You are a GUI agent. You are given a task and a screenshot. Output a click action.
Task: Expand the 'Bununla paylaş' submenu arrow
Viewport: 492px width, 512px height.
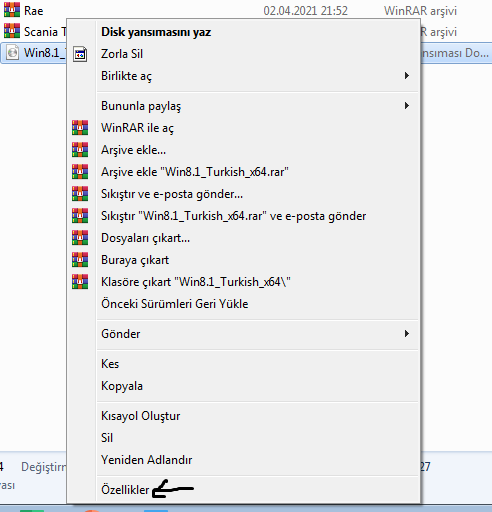[x=406, y=106]
